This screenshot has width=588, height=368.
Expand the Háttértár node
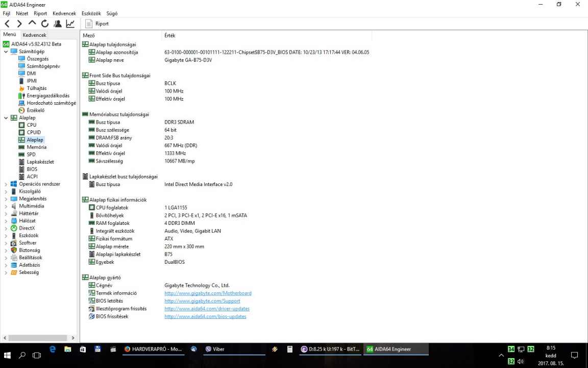pyautogui.click(x=6, y=213)
